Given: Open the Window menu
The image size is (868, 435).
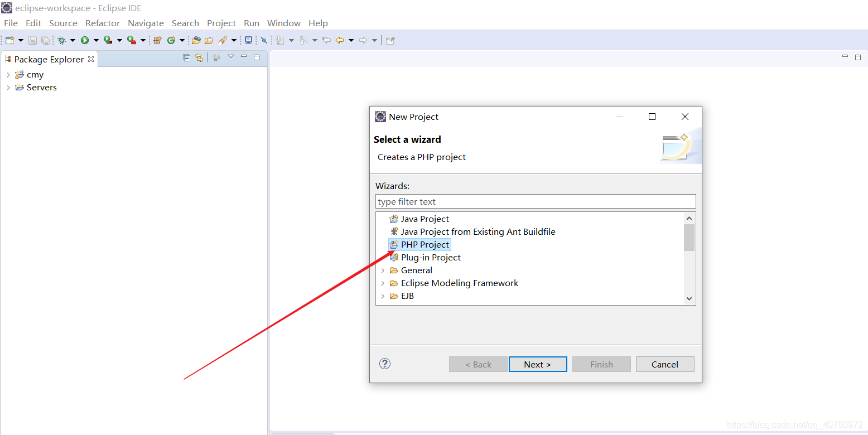Looking at the screenshot, I should coord(284,23).
